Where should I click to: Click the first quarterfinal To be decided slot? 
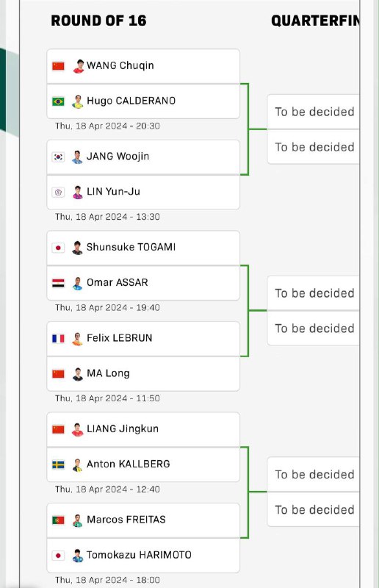click(313, 112)
